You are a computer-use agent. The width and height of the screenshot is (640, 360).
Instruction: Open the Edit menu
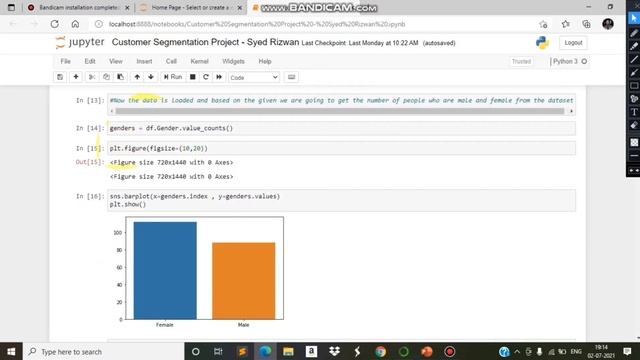click(90, 61)
